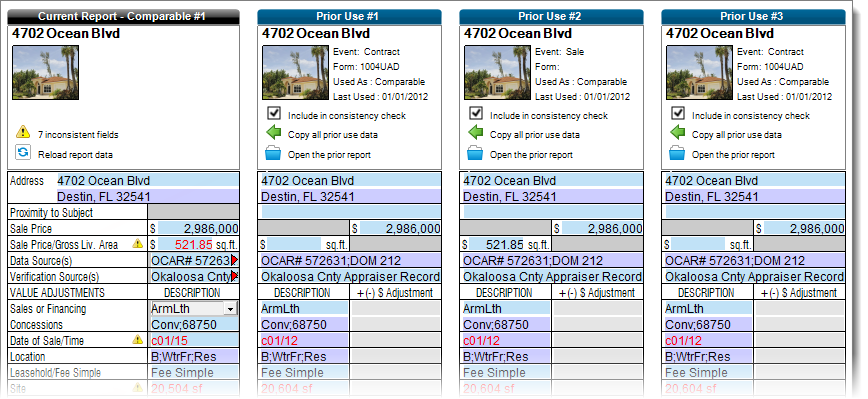Toggle Include in consistency check for Prior Use #2
The image size is (868, 399).
pos(476,113)
